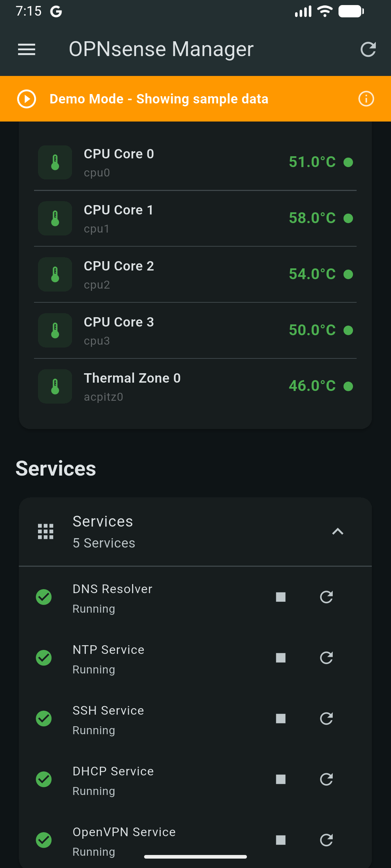The width and height of the screenshot is (391, 868).
Task: Tap DNS Resolver green running checkmark
Action: pos(44,597)
